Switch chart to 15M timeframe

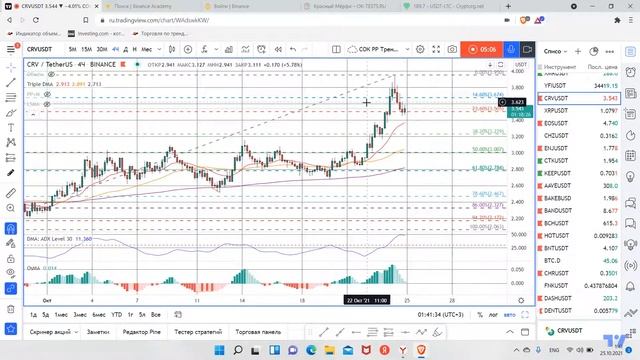[x=86, y=49]
